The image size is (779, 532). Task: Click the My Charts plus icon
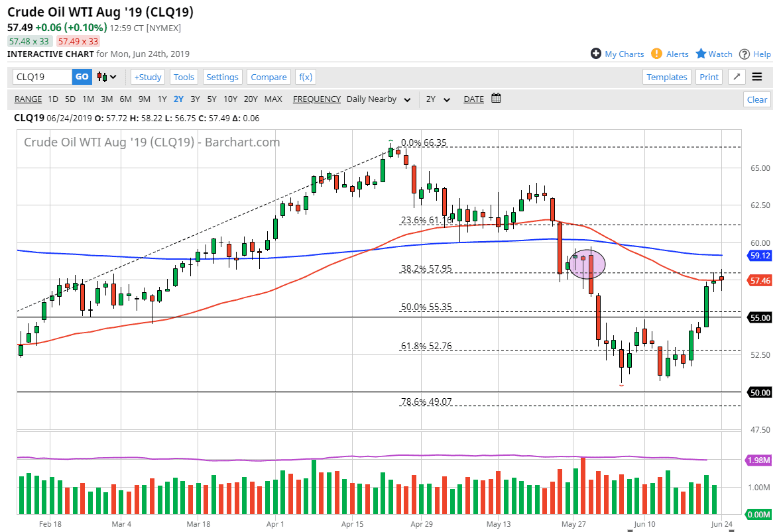595,54
